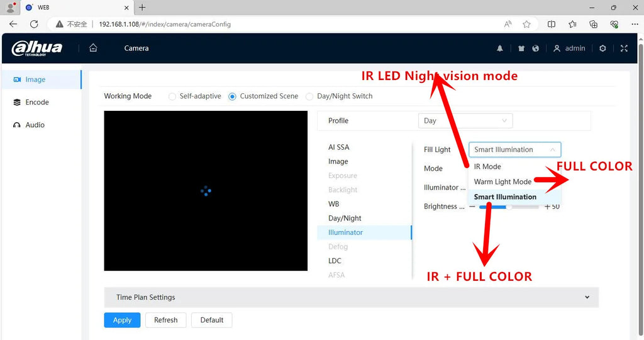Select Self-adaptive working mode
Viewport: 644px width, 340px height.
pyautogui.click(x=172, y=96)
